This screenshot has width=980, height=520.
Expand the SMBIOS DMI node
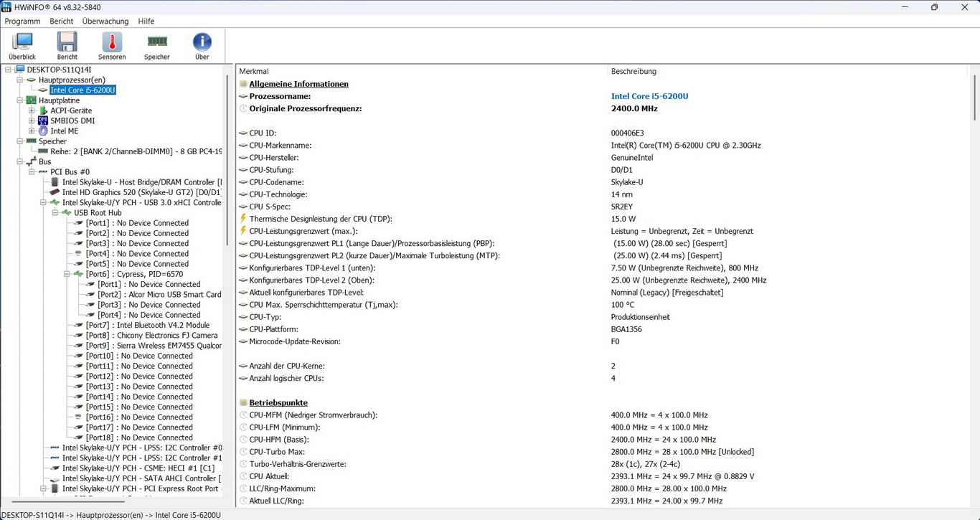click(x=32, y=120)
